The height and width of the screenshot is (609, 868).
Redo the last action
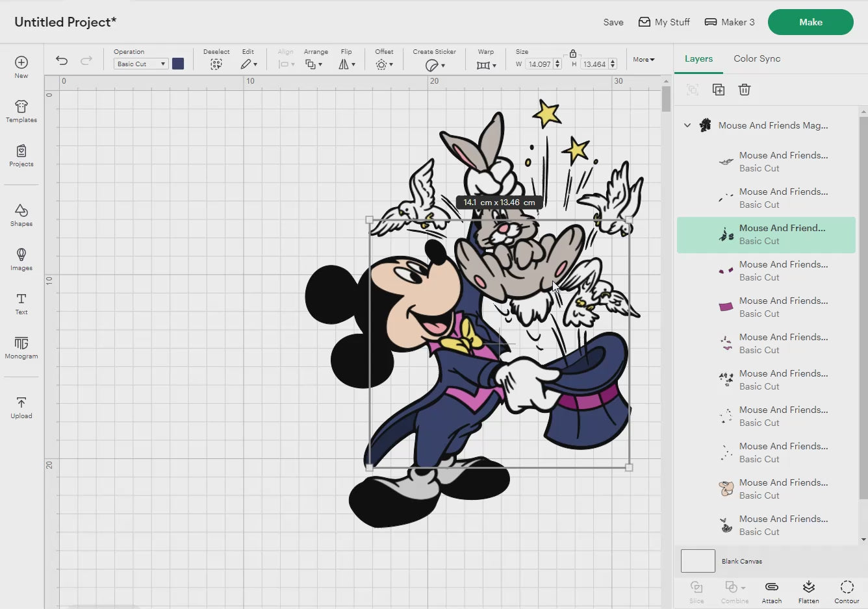(86, 60)
